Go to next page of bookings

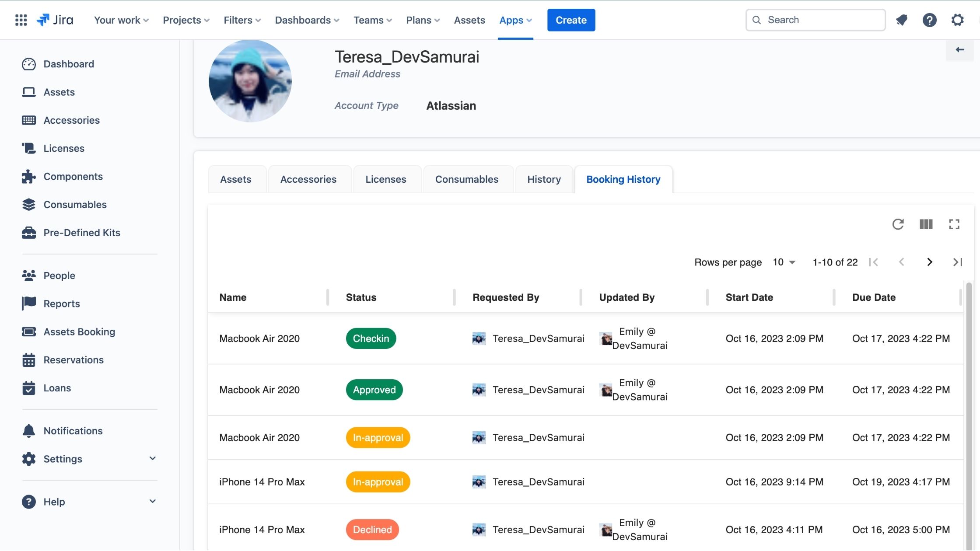tap(930, 262)
